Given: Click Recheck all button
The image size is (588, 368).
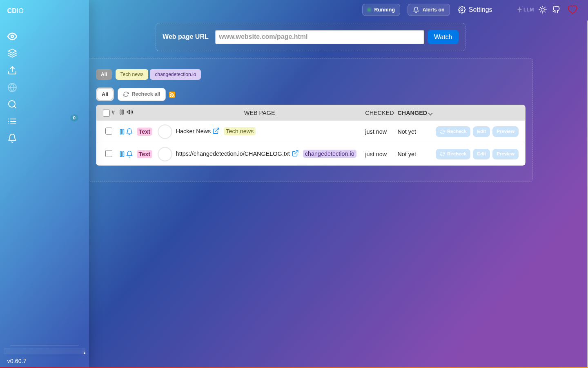Looking at the screenshot, I should [x=142, y=94].
